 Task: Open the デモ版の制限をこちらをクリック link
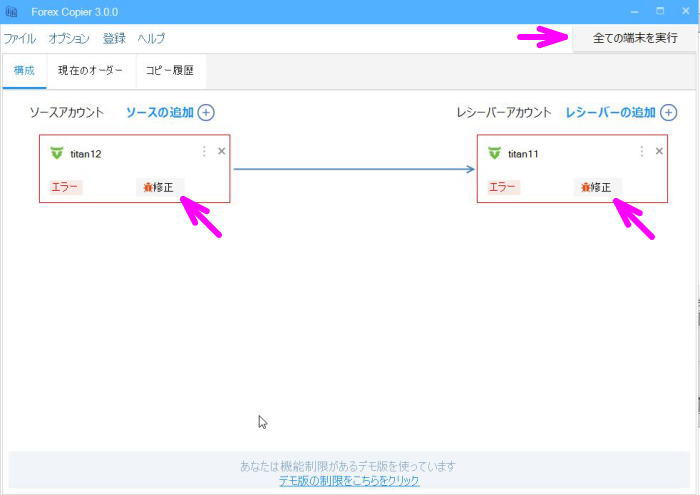click(349, 480)
